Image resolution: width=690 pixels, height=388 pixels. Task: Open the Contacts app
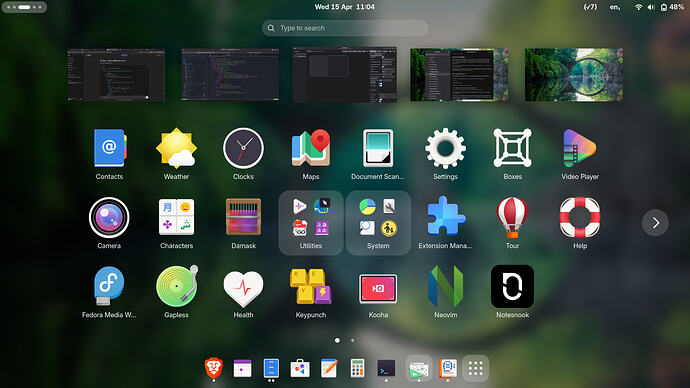pyautogui.click(x=109, y=149)
